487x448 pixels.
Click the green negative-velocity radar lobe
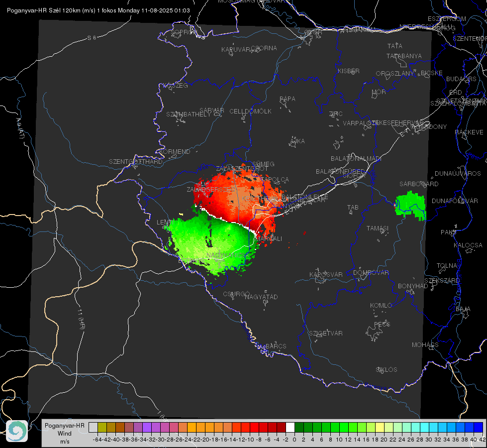211,242
